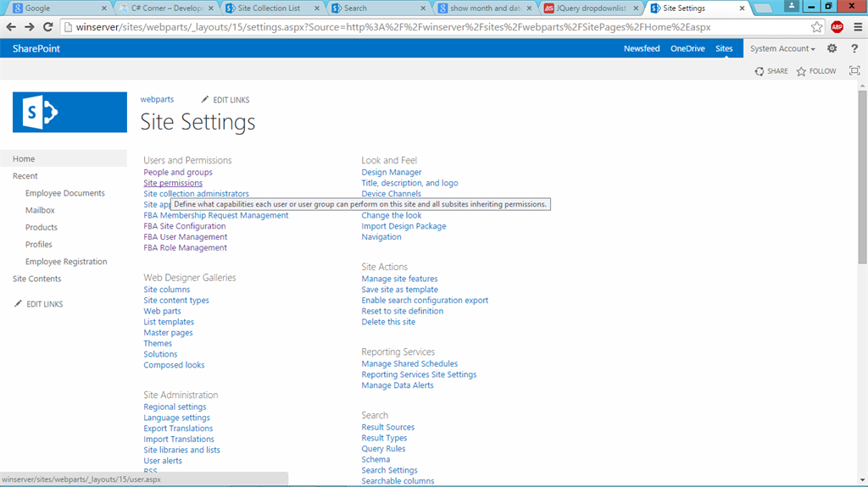Reload the page in the browser

[47, 27]
